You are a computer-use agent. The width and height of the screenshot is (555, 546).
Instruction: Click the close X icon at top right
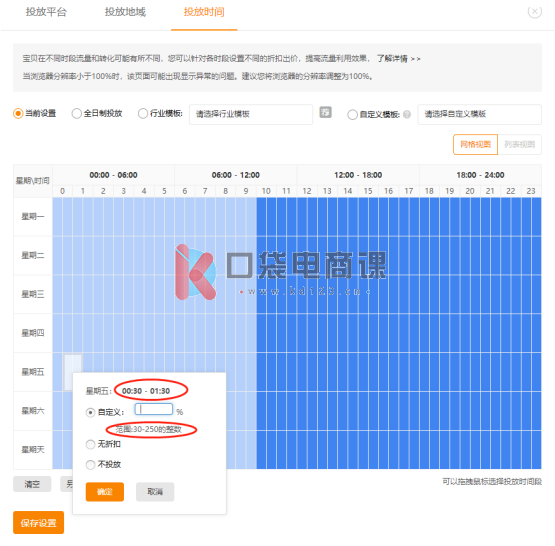click(534, 12)
